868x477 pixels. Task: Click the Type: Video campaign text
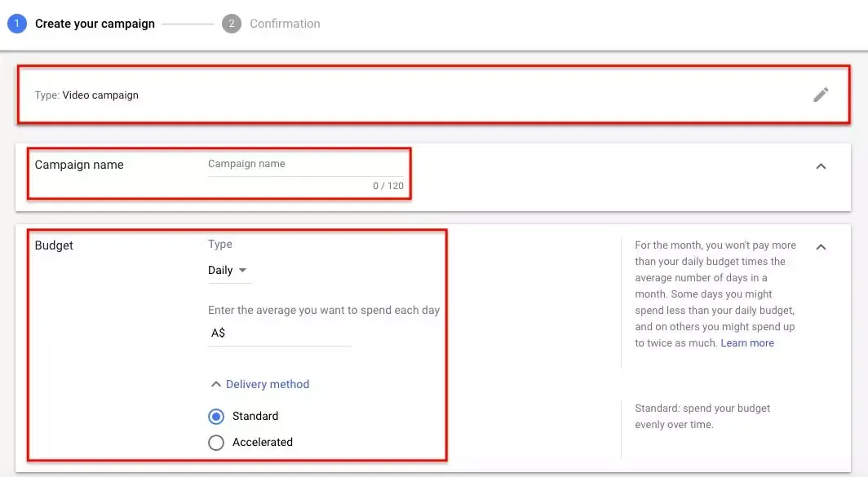[x=86, y=95]
